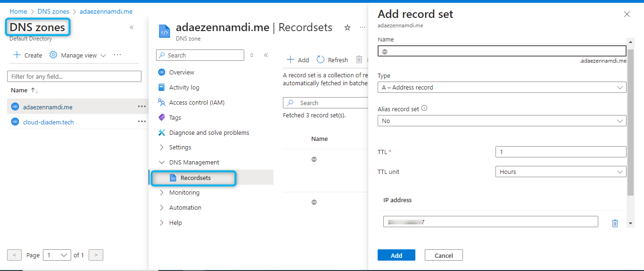Collapse the DNS zones list panel

pos(132,27)
